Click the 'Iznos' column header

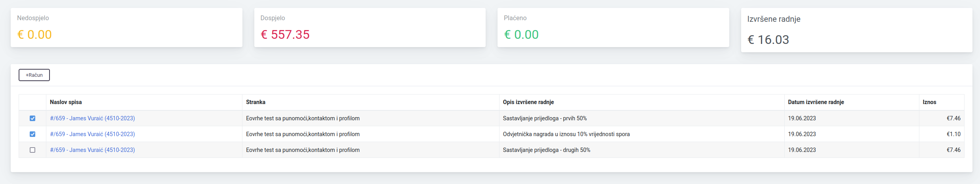[x=929, y=102]
